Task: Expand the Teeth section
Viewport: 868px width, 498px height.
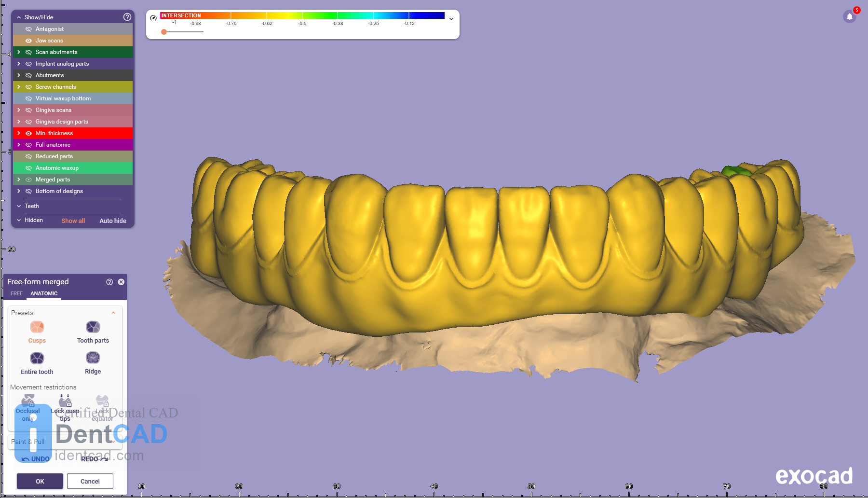Action: pyautogui.click(x=19, y=206)
